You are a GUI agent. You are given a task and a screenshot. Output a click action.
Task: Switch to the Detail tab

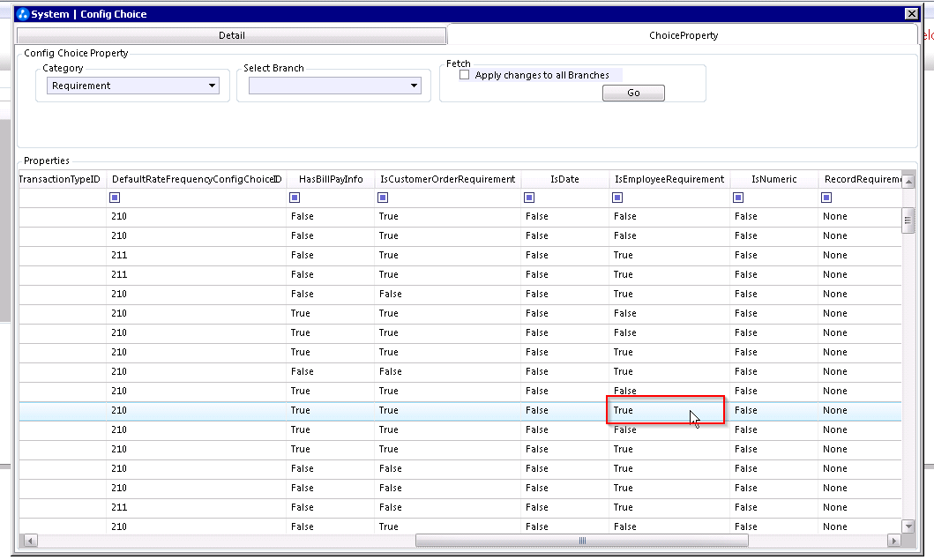pos(232,36)
